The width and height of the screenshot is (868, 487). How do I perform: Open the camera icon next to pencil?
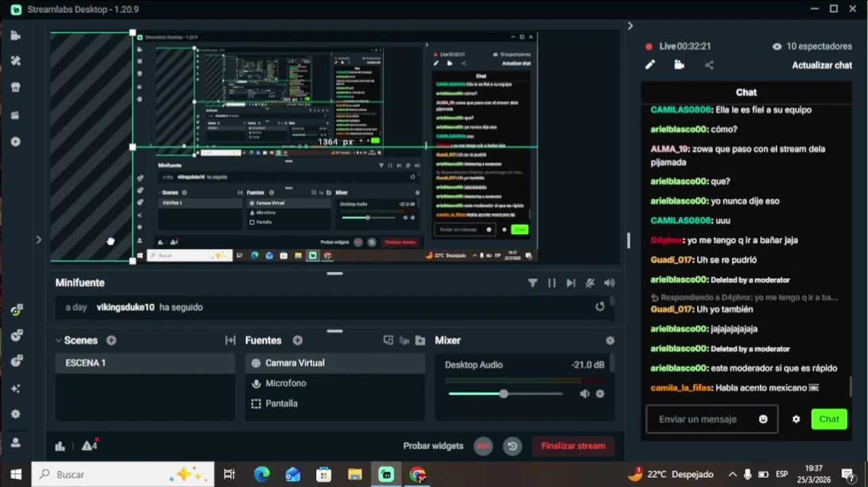pos(679,65)
